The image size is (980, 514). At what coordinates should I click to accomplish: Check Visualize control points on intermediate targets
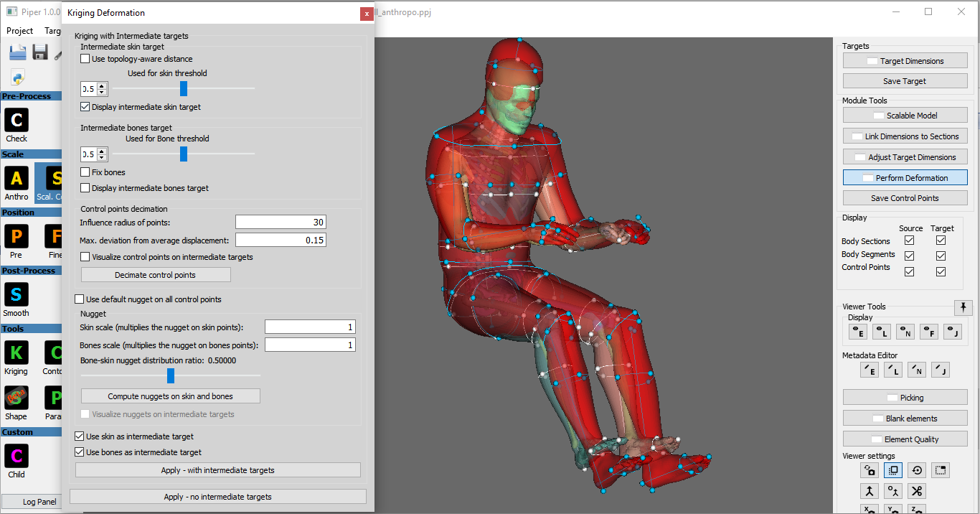coord(85,257)
